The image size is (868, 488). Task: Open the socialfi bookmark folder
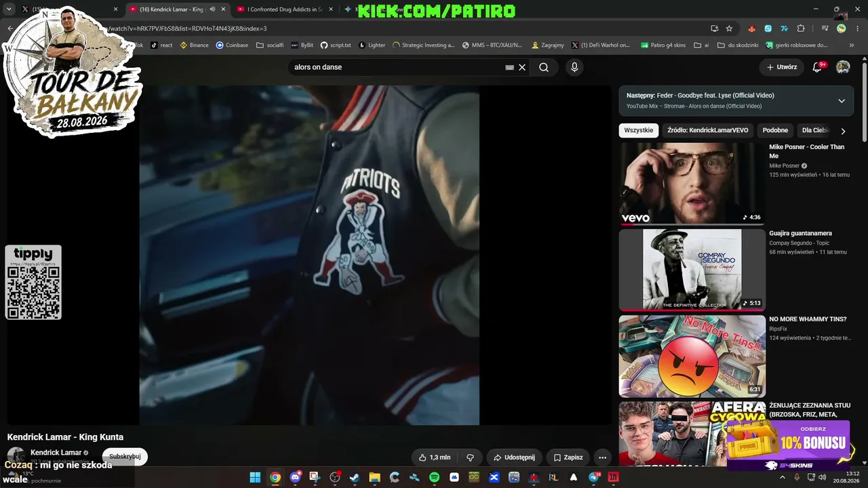point(270,45)
